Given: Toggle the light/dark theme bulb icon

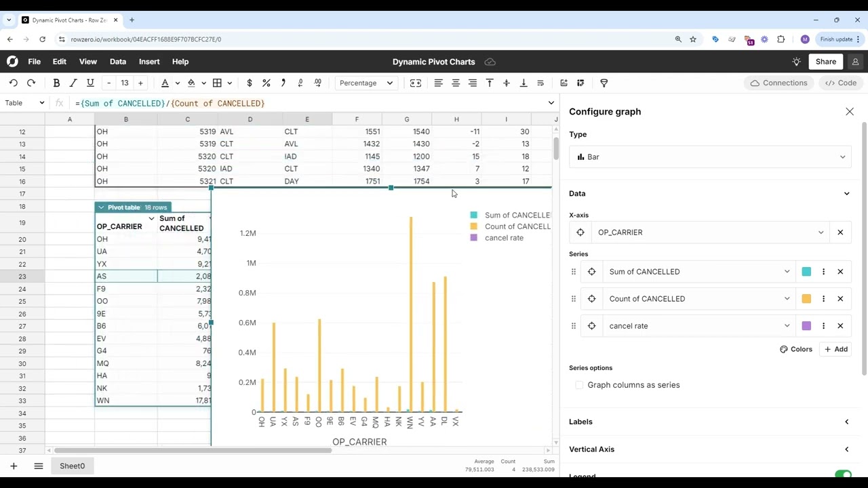Looking at the screenshot, I should coord(797,62).
